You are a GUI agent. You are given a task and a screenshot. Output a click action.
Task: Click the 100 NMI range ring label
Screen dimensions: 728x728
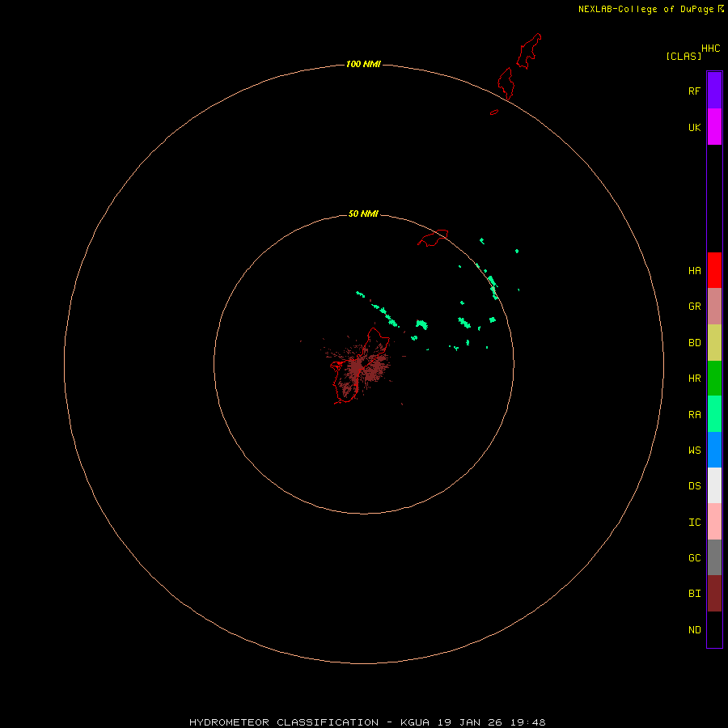363,64
